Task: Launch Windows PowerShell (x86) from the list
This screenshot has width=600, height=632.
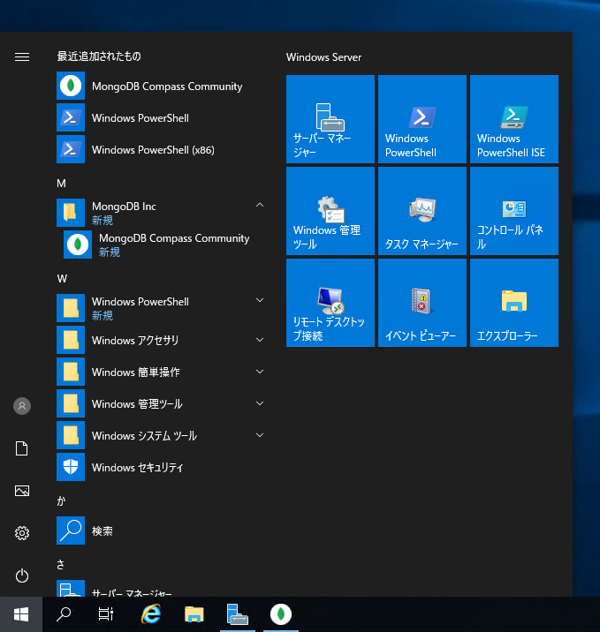Action: pyautogui.click(x=161, y=150)
